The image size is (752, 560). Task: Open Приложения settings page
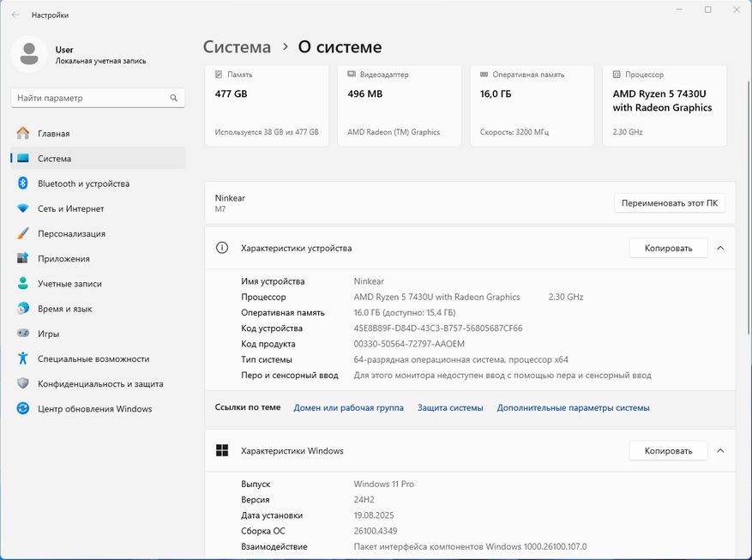[63, 258]
